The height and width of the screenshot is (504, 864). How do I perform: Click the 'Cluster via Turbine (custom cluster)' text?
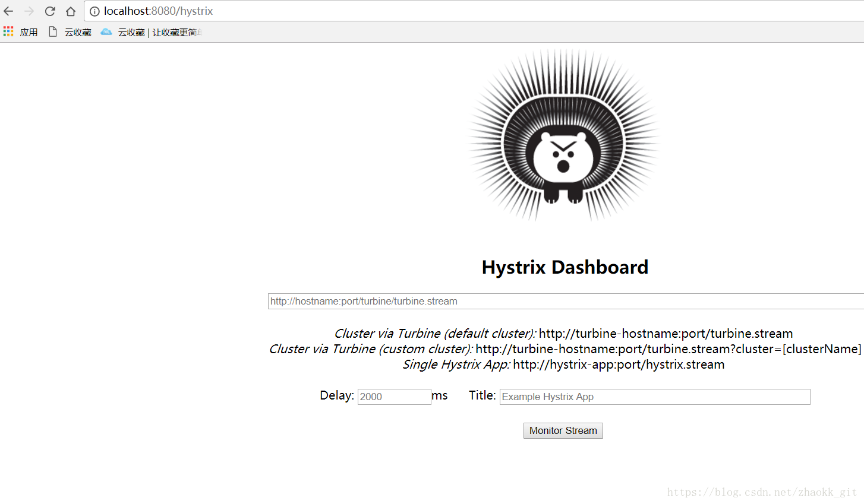coord(371,349)
